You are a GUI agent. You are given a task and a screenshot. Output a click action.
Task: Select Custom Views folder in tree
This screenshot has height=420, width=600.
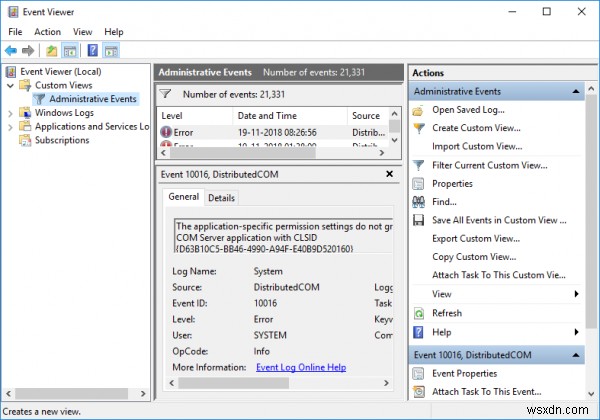[x=64, y=85]
